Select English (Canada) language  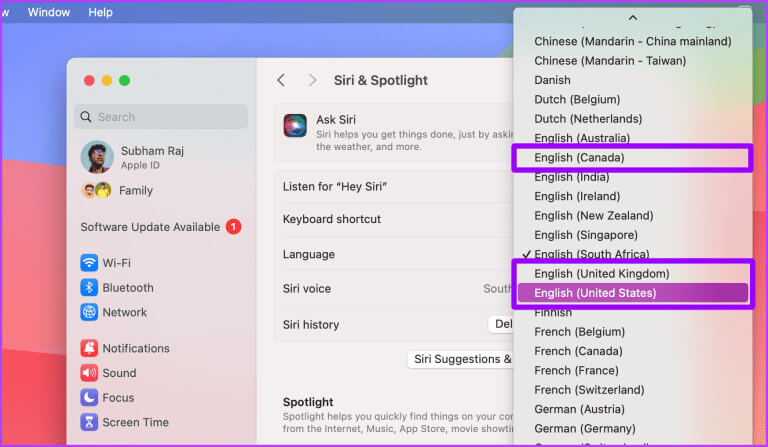633,157
